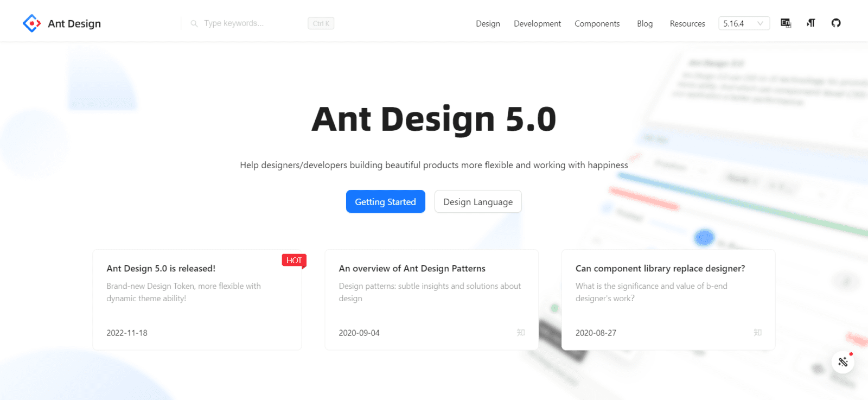868x400 pixels.
Task: Open the 5.16.4 version dropdown
Action: (744, 23)
